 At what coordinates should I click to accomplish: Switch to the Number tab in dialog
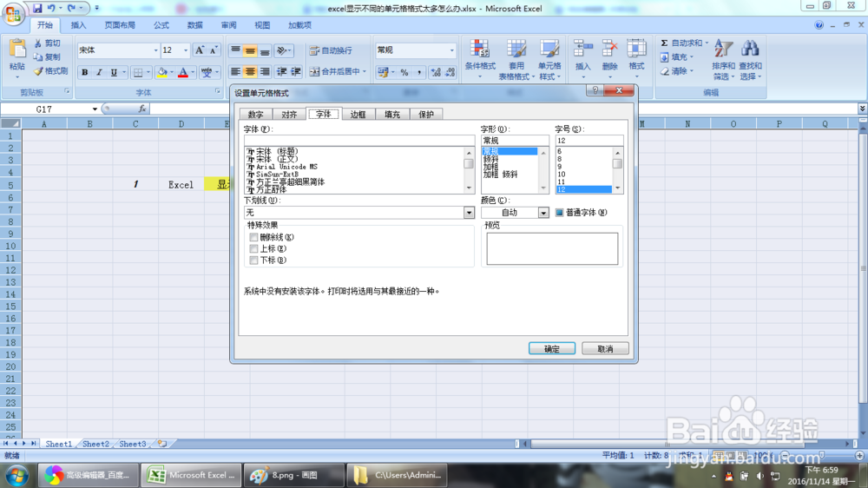point(255,115)
